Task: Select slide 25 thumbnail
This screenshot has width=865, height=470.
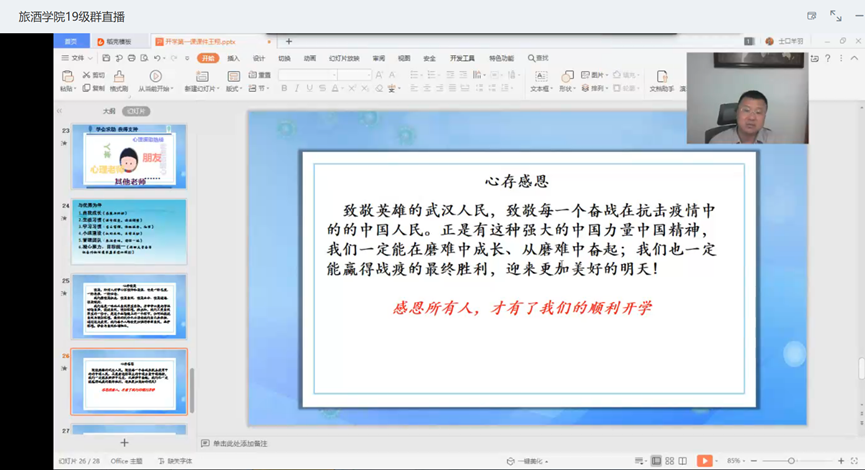Action: [x=129, y=306]
